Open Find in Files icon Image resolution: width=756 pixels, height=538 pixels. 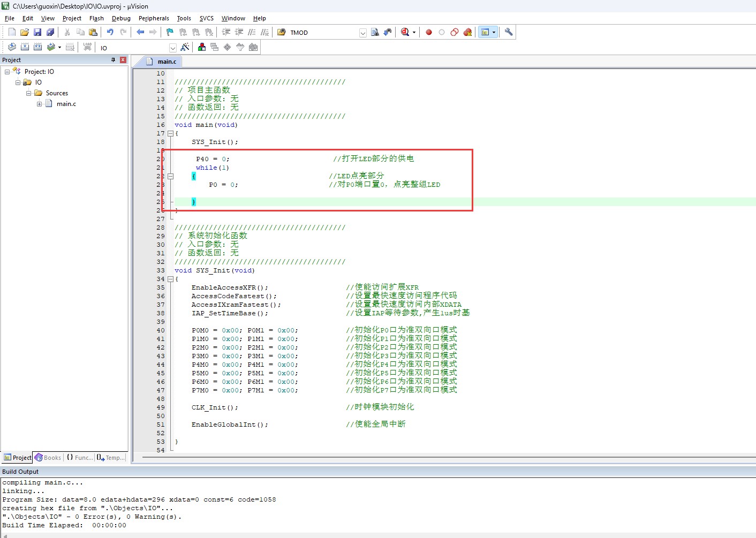tap(282, 32)
